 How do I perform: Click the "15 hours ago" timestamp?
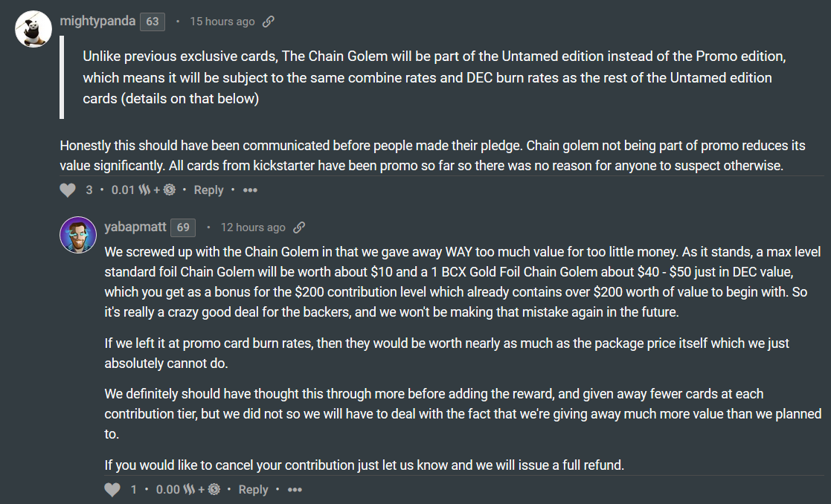(x=222, y=22)
